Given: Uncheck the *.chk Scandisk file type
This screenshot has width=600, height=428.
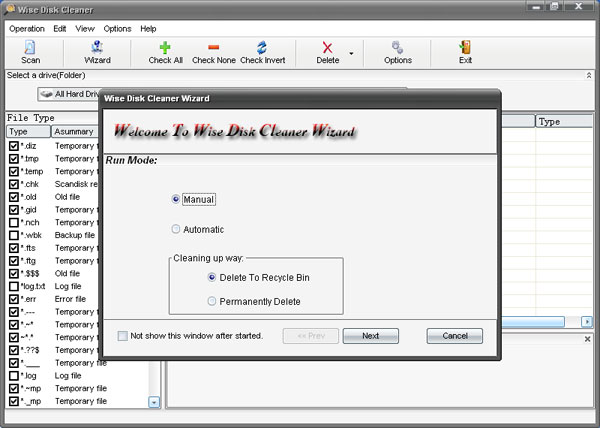Looking at the screenshot, I should (x=14, y=184).
